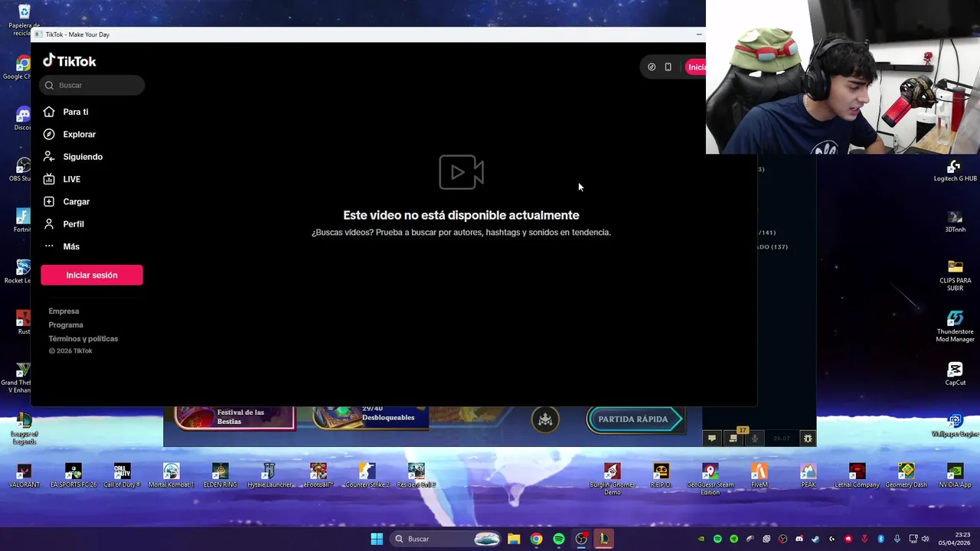
Task: Expand Términos y políticas footer section
Action: [x=83, y=339]
